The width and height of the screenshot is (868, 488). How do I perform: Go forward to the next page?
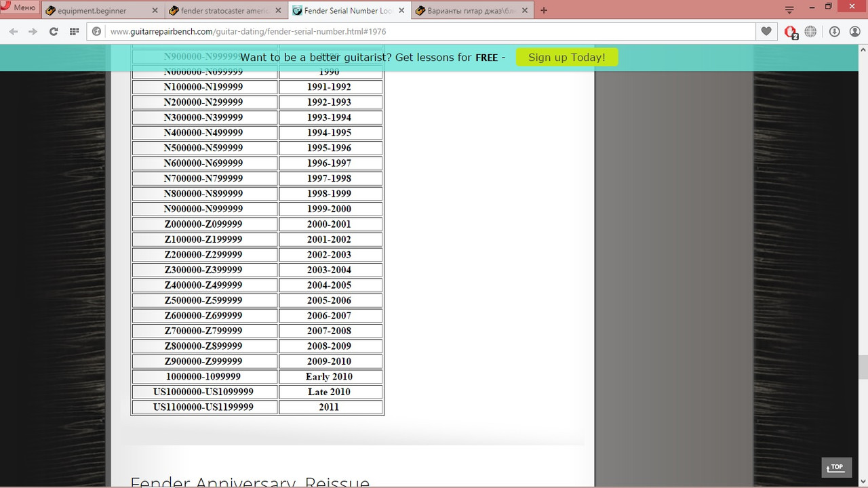click(33, 31)
